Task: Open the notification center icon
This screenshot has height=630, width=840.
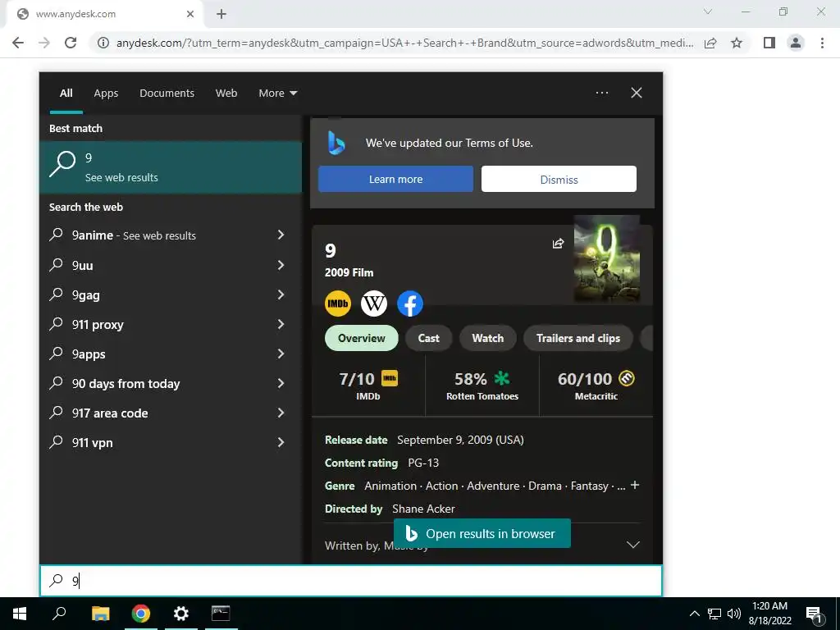Action: [814, 614]
